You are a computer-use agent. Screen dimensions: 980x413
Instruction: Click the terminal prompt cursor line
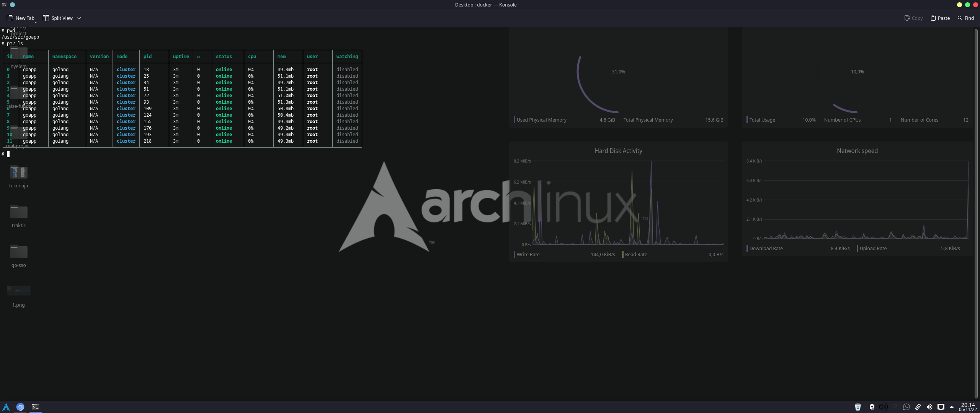pos(6,154)
